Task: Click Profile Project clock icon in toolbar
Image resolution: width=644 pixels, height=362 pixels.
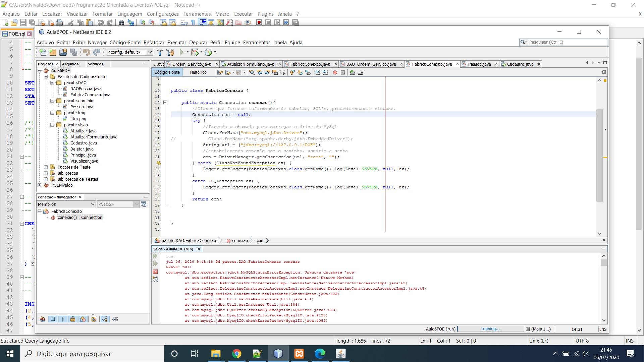Action: point(208,52)
